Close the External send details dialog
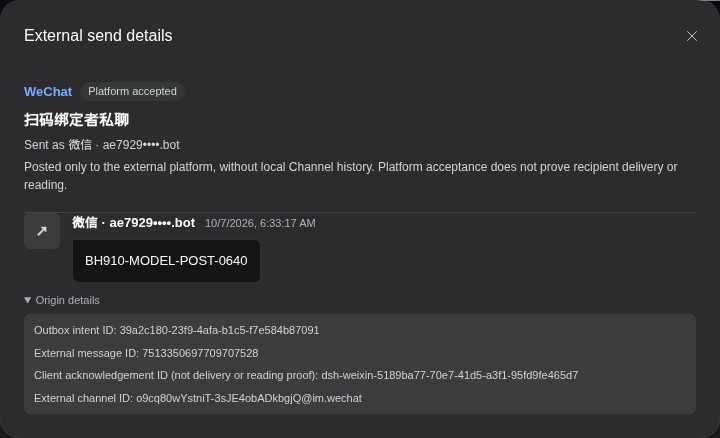Viewport: 720px width, 438px height. point(692,36)
